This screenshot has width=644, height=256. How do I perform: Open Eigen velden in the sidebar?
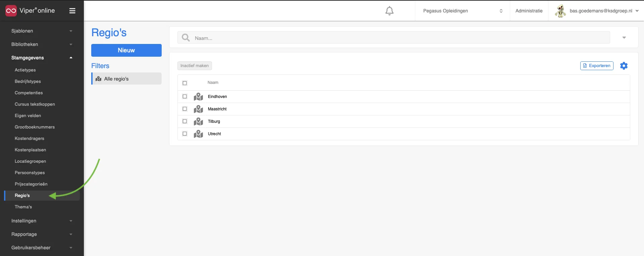28,116
